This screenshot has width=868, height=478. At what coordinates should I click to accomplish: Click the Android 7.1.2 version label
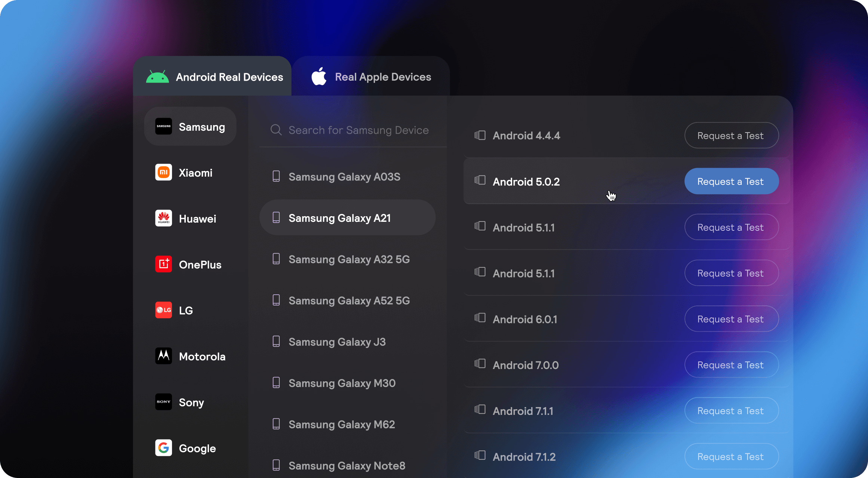(x=524, y=457)
